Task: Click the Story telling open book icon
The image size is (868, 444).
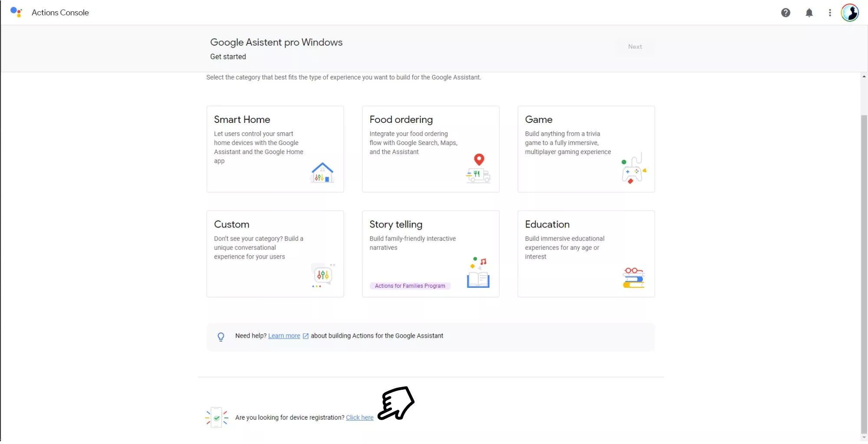Action: pyautogui.click(x=478, y=273)
